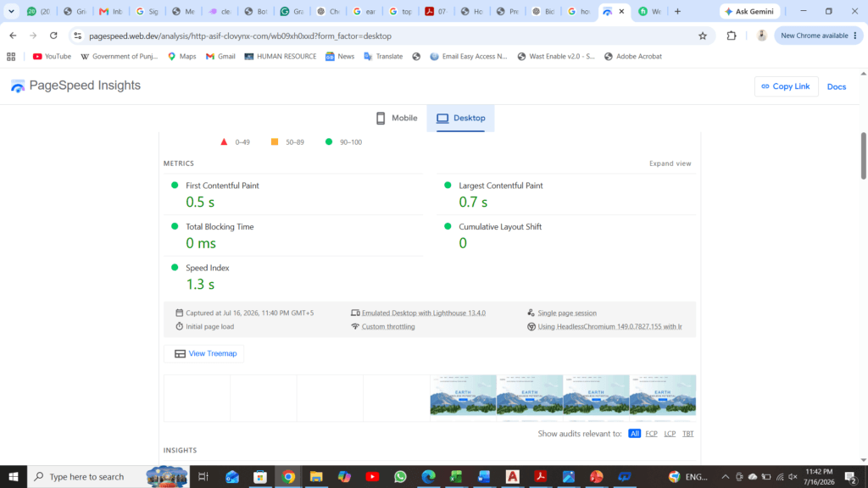Open the HUMAN RESOURCE bookmark
The height and width of the screenshot is (488, 868).
pos(280,57)
